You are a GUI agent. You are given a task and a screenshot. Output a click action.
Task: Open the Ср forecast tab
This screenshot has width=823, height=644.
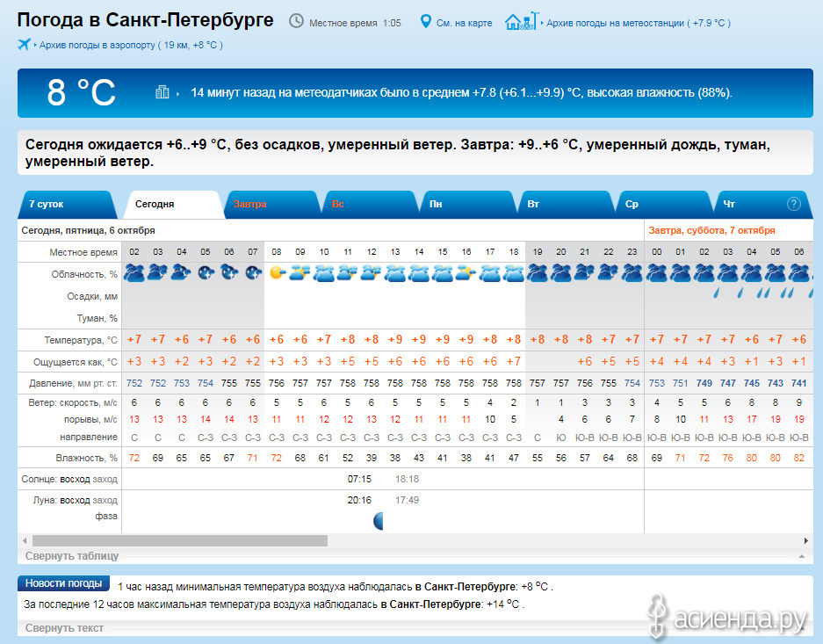click(x=665, y=204)
